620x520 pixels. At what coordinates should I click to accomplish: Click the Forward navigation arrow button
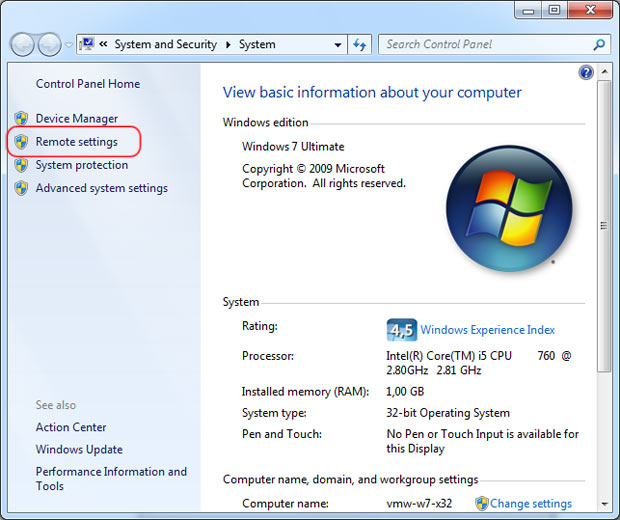click(x=49, y=44)
